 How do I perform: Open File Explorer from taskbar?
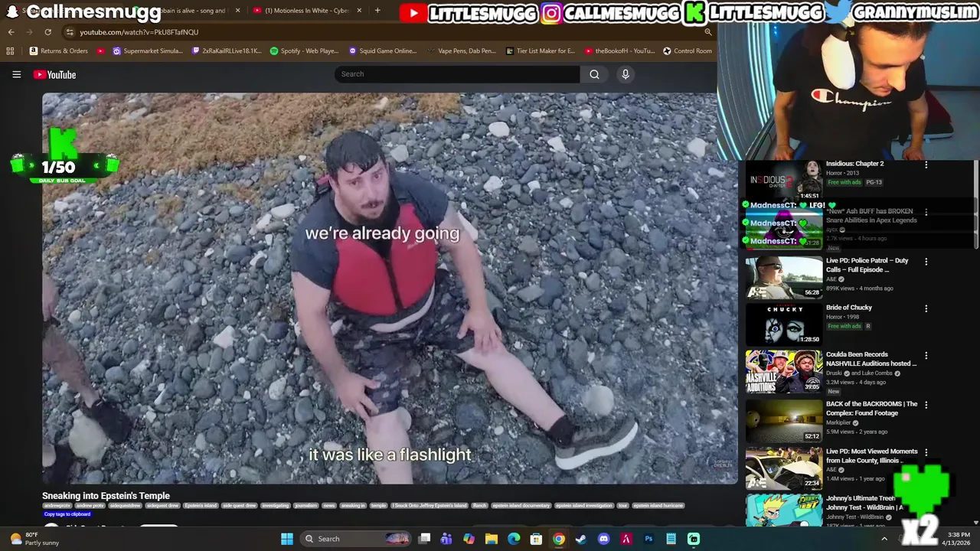click(492, 539)
